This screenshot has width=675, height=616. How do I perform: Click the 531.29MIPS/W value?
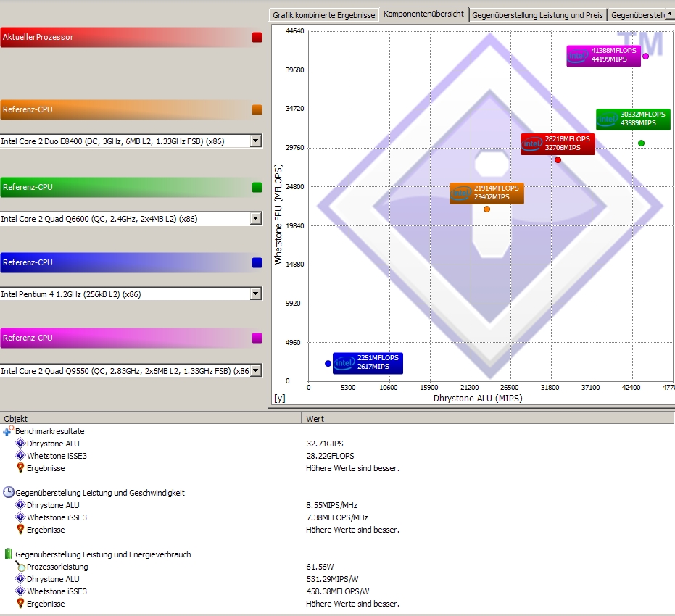332,579
